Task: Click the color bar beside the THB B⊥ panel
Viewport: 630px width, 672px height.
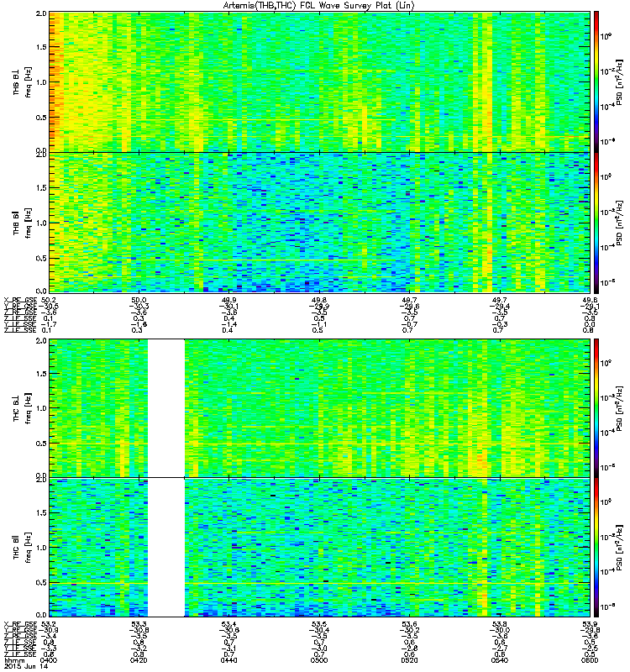Action: click(596, 81)
